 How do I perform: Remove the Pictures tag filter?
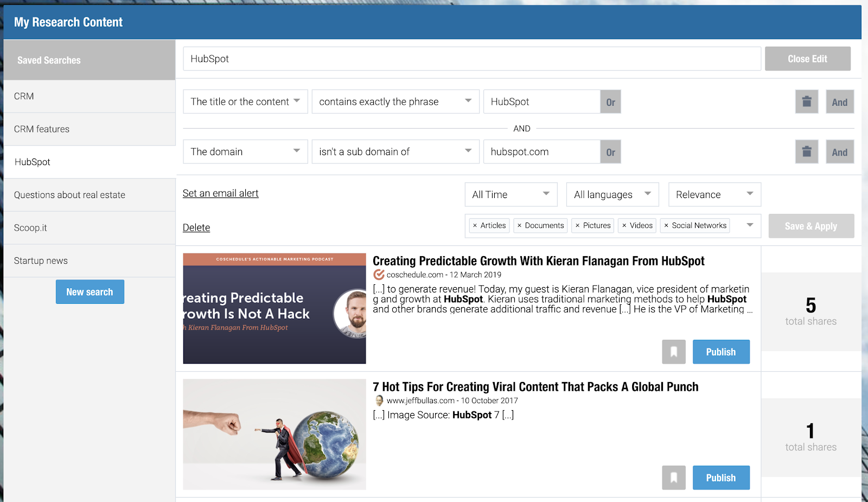(x=577, y=226)
